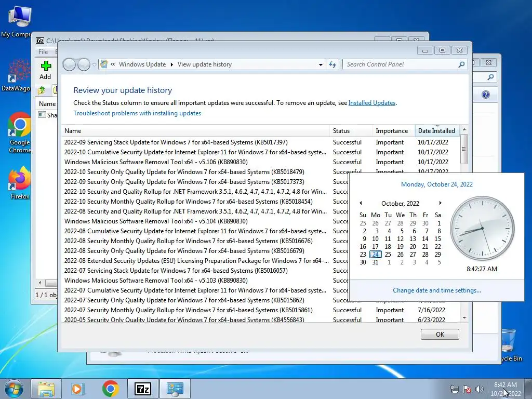Click the October, 2022 calendar header

tap(400, 203)
